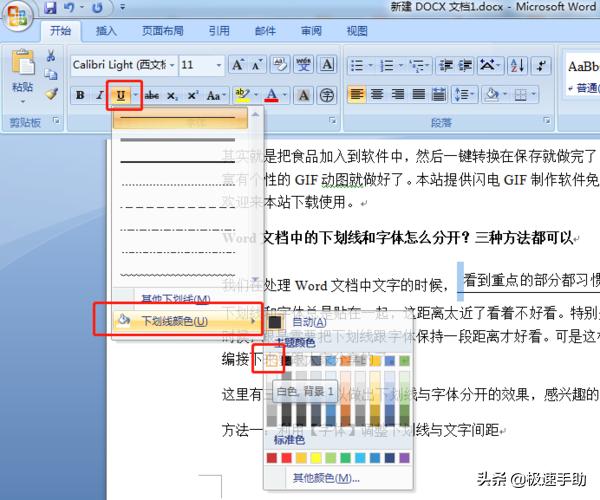Screen dimensions: 600x500
Task: Insert an enclosed character (circled 字)
Action: (326, 95)
